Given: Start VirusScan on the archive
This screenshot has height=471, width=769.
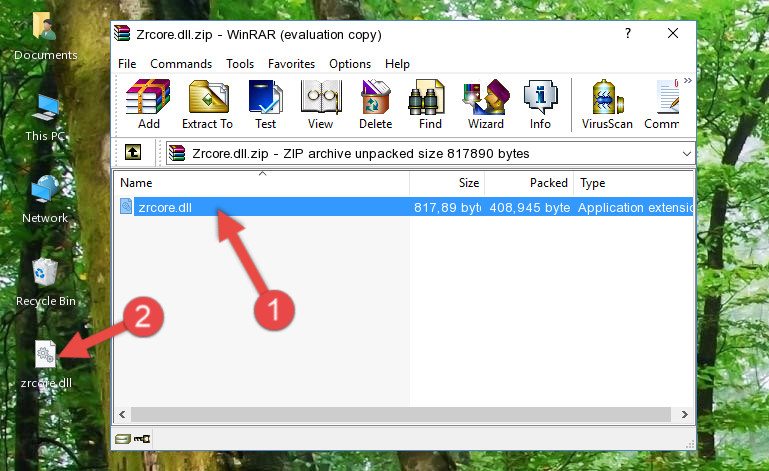Looking at the screenshot, I should [x=607, y=105].
